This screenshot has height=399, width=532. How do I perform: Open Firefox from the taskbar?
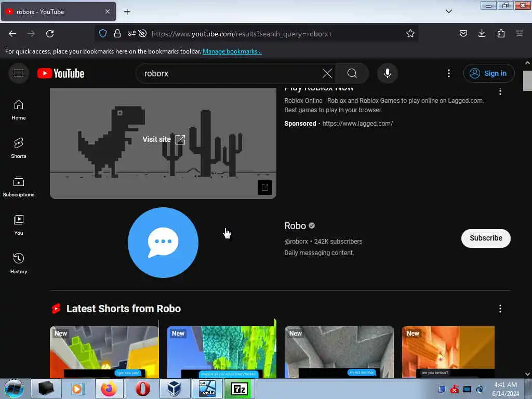[109, 389]
